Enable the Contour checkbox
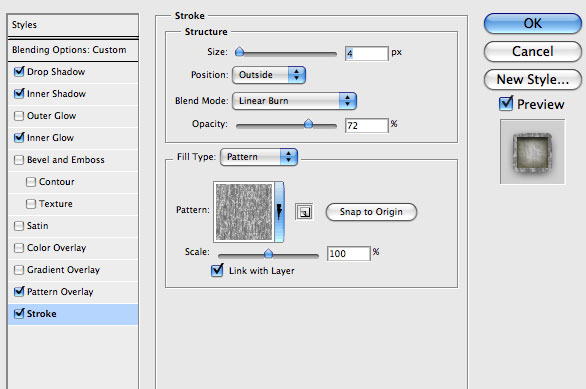The height and width of the screenshot is (389, 586). click(31, 182)
